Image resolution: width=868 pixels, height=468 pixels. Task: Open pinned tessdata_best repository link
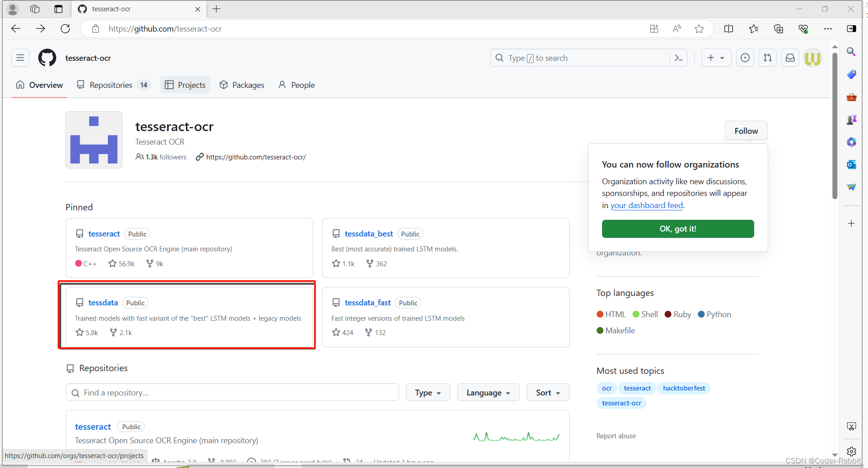pos(369,234)
